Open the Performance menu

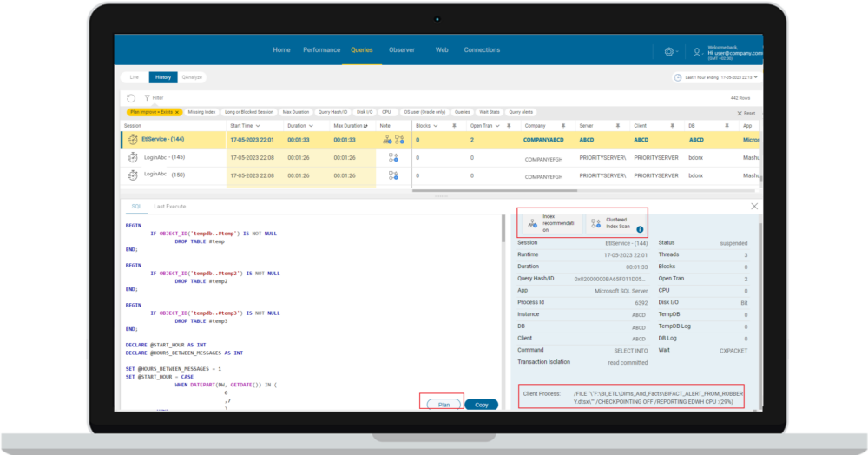pos(322,49)
